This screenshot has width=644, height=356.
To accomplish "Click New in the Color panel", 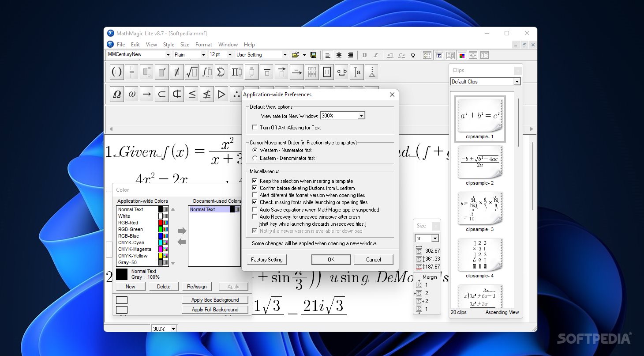I will coord(131,286).
